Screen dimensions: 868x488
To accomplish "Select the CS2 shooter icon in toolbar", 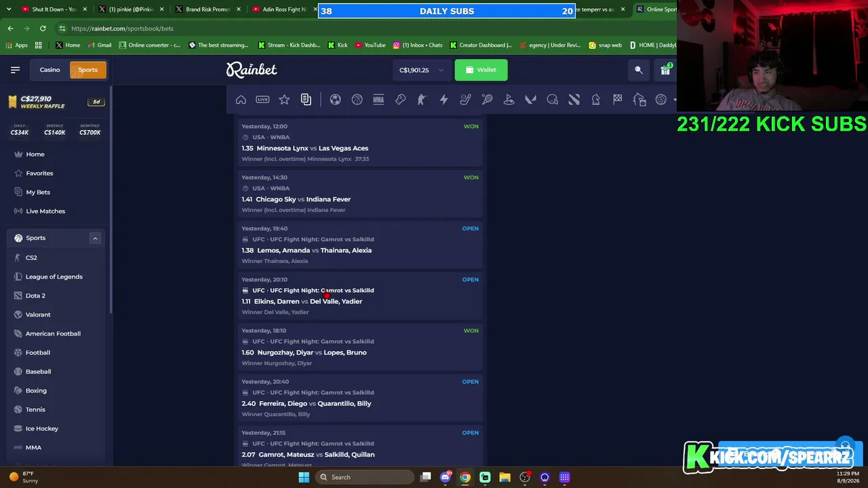I will (422, 100).
